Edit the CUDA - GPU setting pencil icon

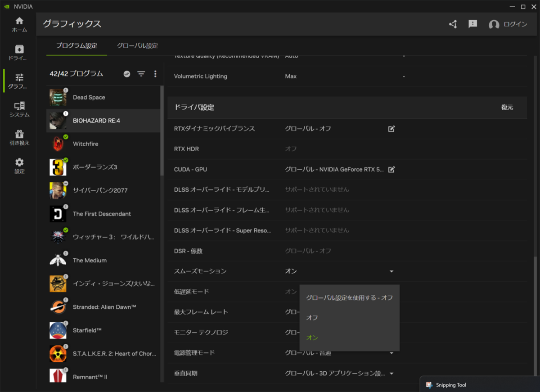[x=391, y=169]
